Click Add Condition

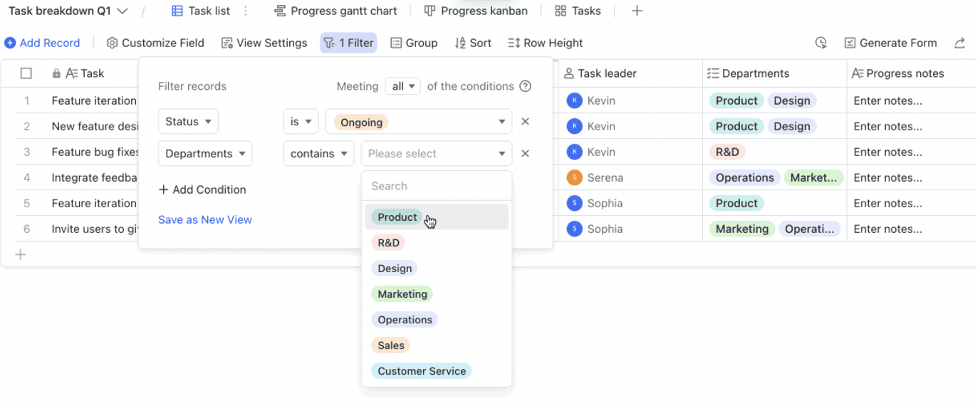[202, 189]
